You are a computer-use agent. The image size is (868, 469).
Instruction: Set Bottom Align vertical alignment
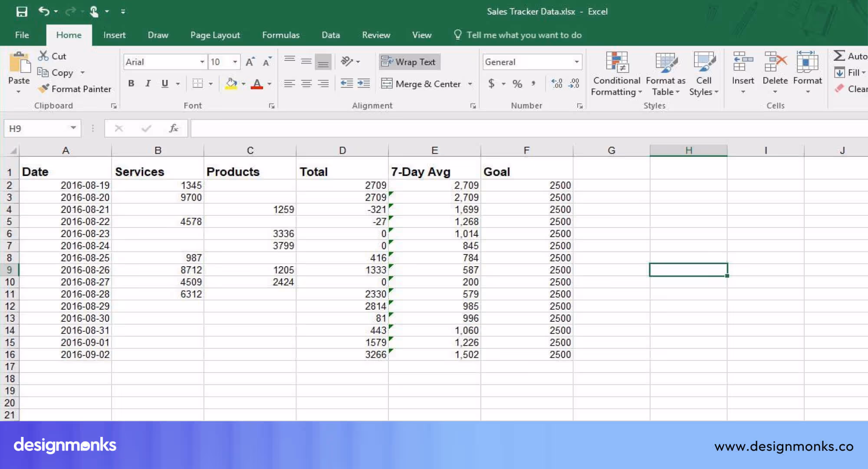point(323,61)
